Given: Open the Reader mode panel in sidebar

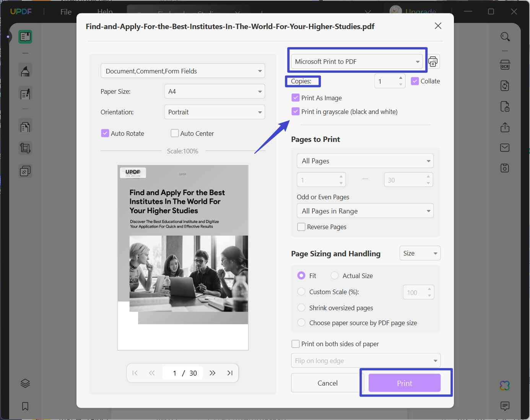Looking at the screenshot, I should tap(25, 36).
